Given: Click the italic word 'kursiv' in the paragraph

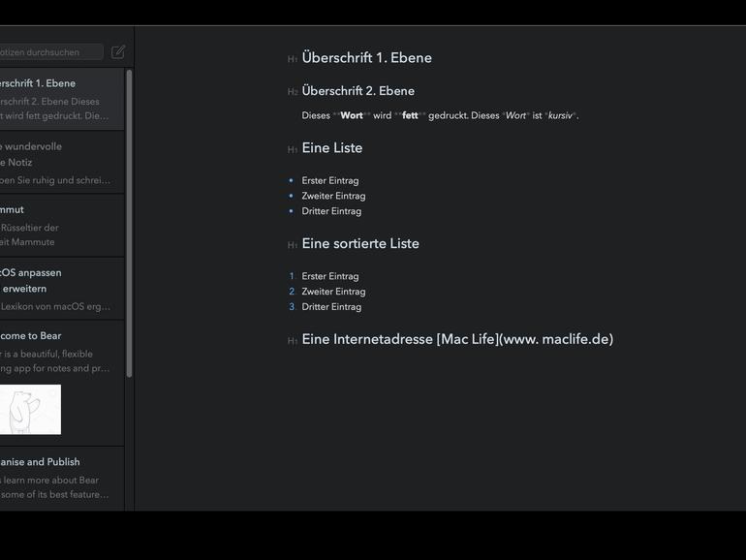Looking at the screenshot, I should tap(560, 115).
